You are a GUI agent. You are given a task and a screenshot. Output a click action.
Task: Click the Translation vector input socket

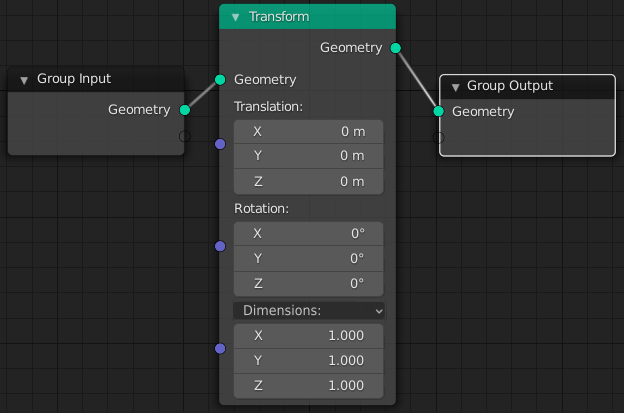coord(220,144)
